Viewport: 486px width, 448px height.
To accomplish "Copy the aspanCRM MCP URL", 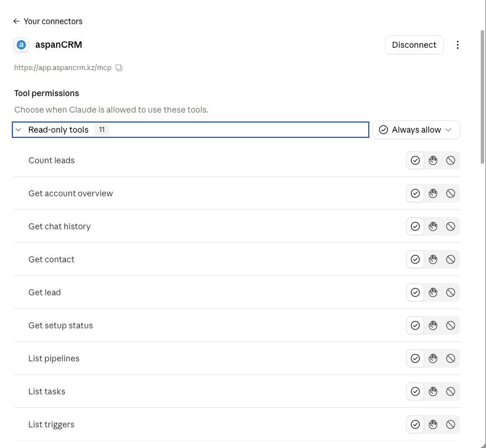I will 119,68.
